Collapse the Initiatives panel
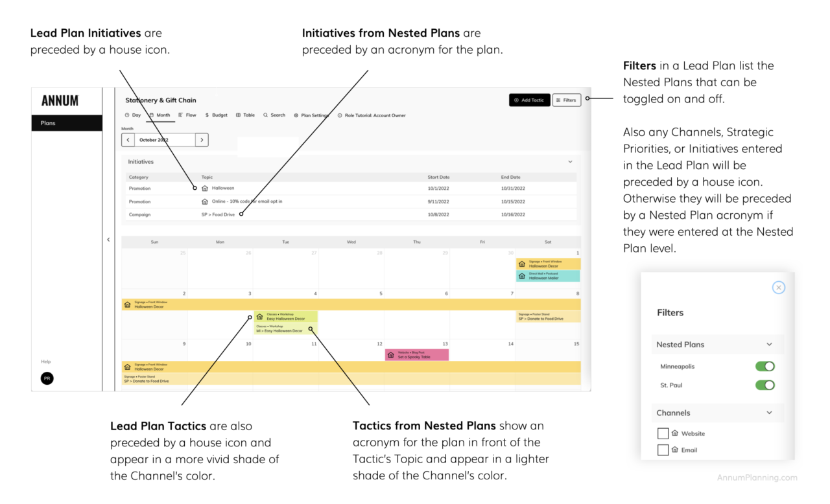Image resolution: width=830 pixels, height=504 pixels. pos(570,161)
